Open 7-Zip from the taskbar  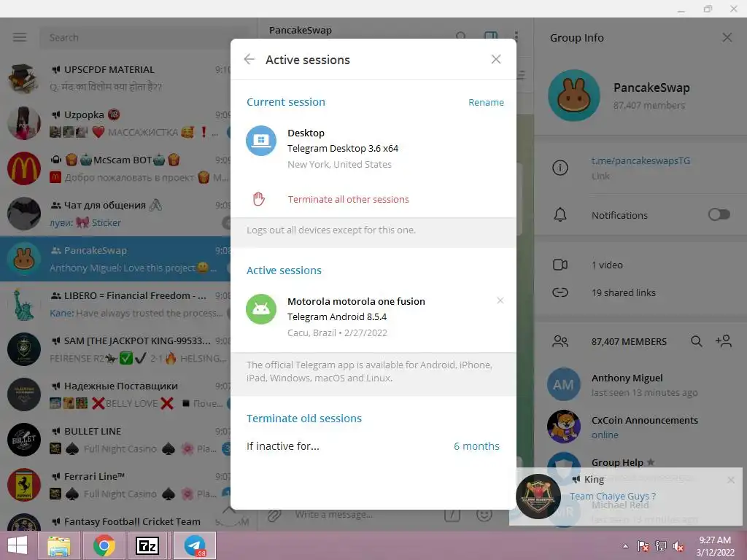pos(147,545)
